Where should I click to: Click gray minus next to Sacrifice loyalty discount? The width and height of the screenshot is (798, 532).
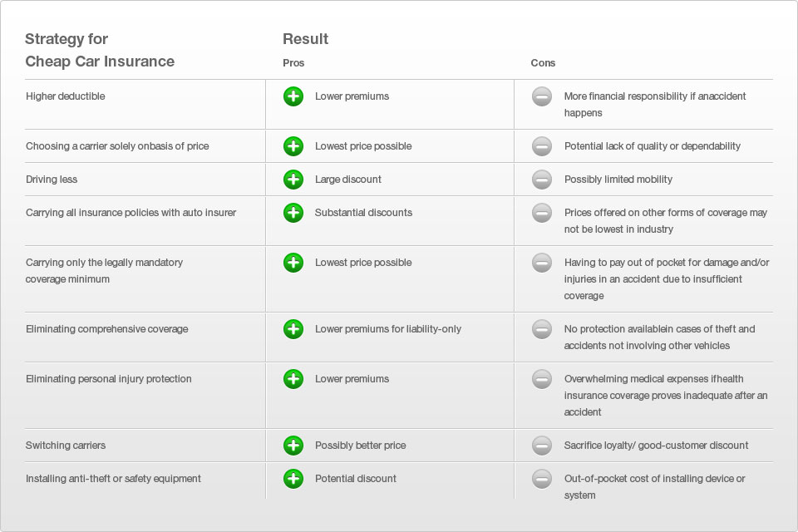click(x=542, y=446)
